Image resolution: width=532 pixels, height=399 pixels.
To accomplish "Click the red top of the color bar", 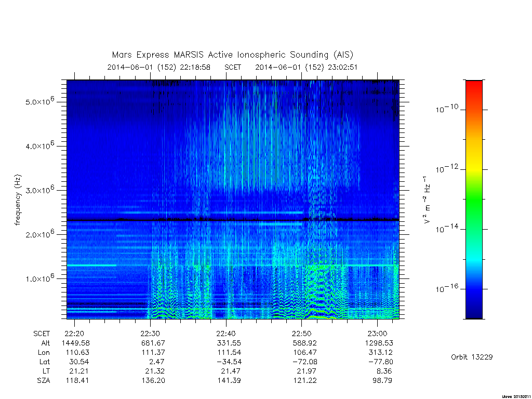I will pyautogui.click(x=474, y=88).
